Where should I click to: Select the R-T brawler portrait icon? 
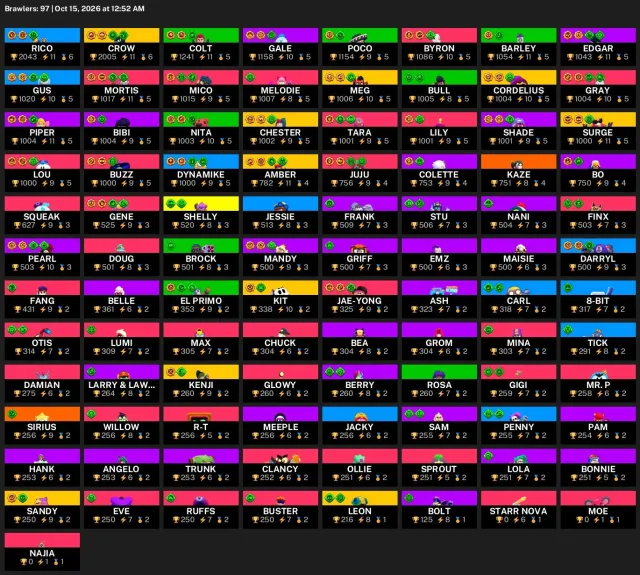[200, 417]
